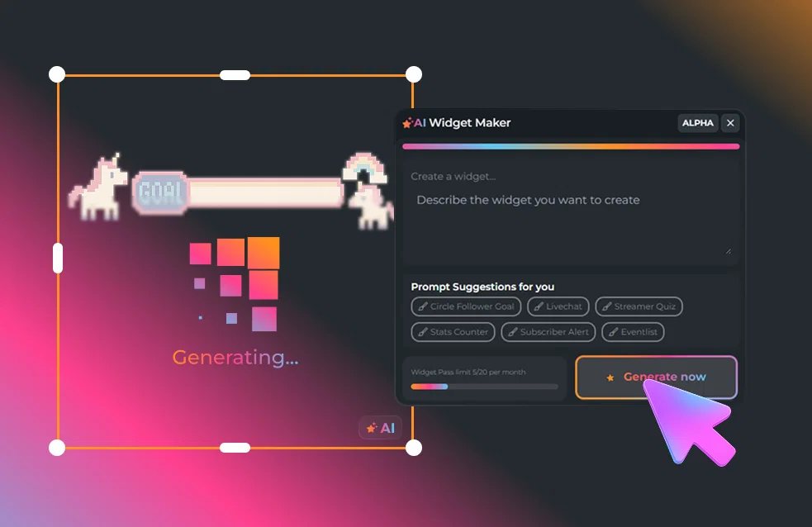Click the bottom-right corner resize handle
This screenshot has width=812, height=527.
[413, 448]
